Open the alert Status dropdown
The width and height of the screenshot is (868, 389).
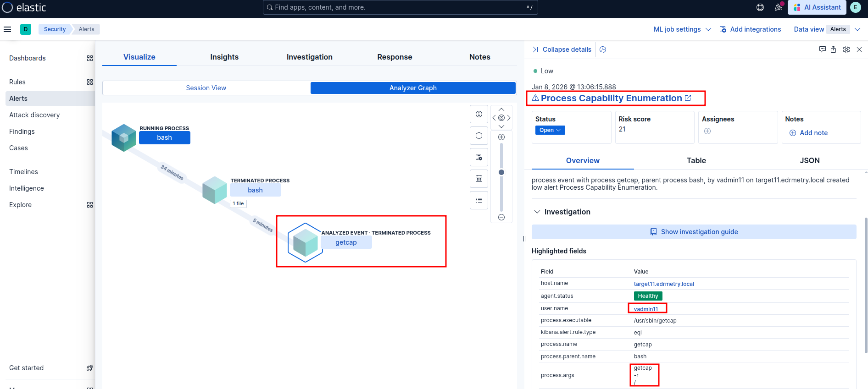pyautogui.click(x=550, y=130)
